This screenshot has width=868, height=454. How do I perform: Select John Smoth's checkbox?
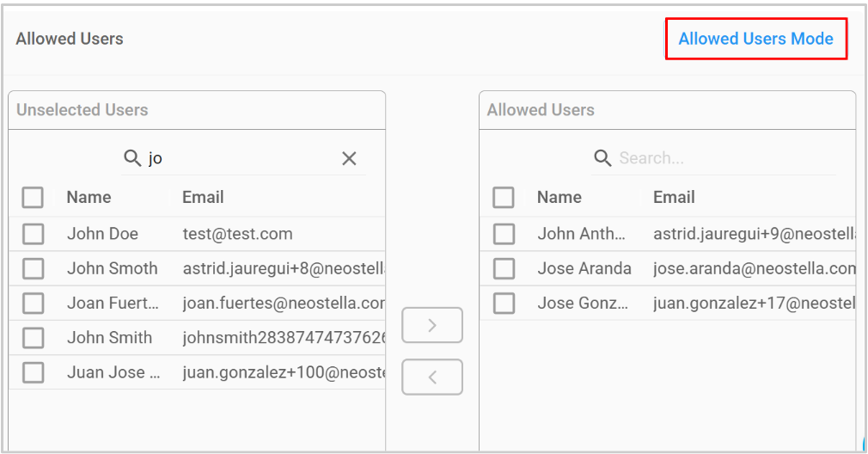(34, 268)
